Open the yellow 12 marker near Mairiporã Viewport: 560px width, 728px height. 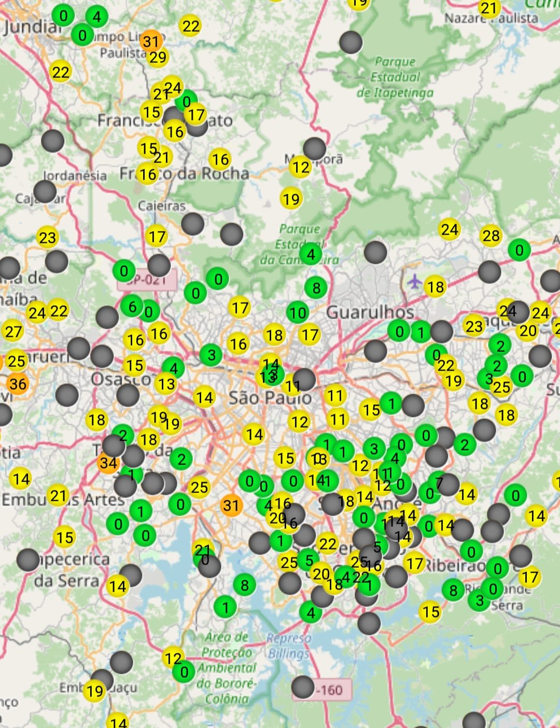pos(300,168)
